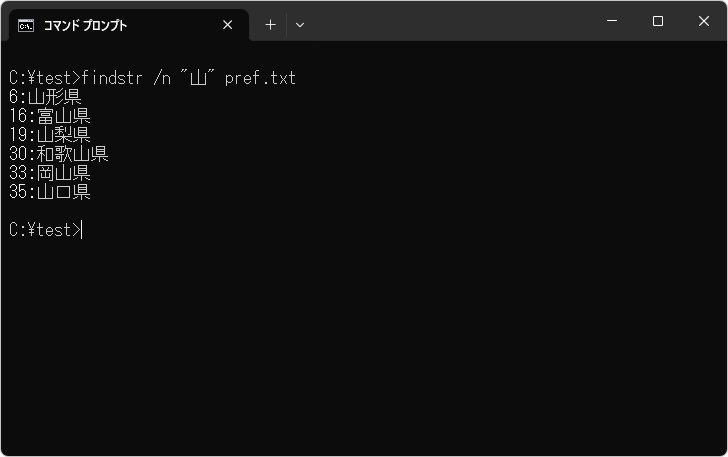This screenshot has width=728, height=457.
Task: Minimize the terminal window
Action: (x=611, y=21)
